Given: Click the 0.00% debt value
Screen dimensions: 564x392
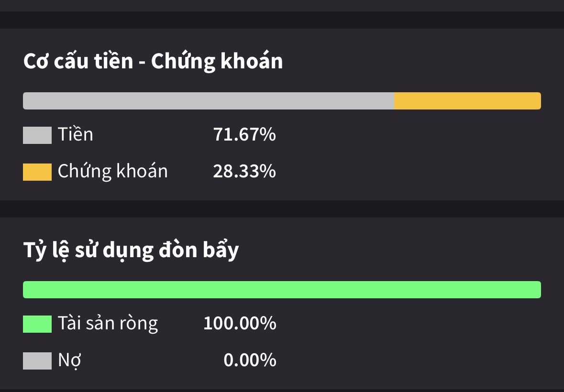Looking at the screenshot, I should point(250,360).
